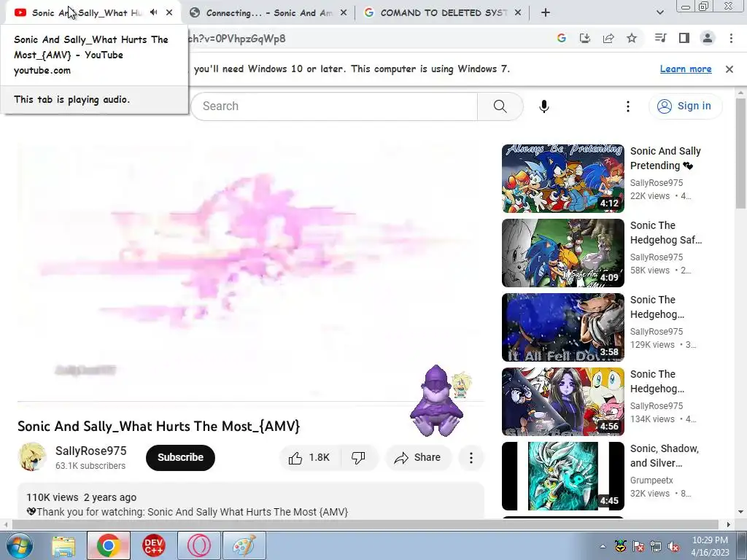Click the horizontal scrollbar at bottom
This screenshot has height=560, width=747.
tap(365, 524)
